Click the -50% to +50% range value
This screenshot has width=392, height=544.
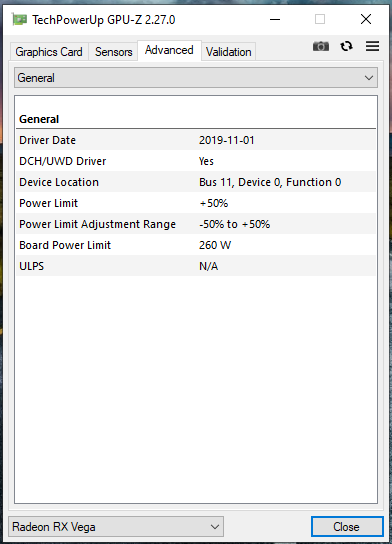235,224
